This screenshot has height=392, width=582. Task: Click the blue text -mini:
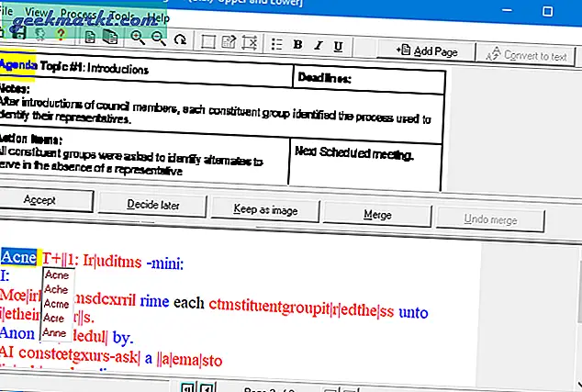(165, 263)
